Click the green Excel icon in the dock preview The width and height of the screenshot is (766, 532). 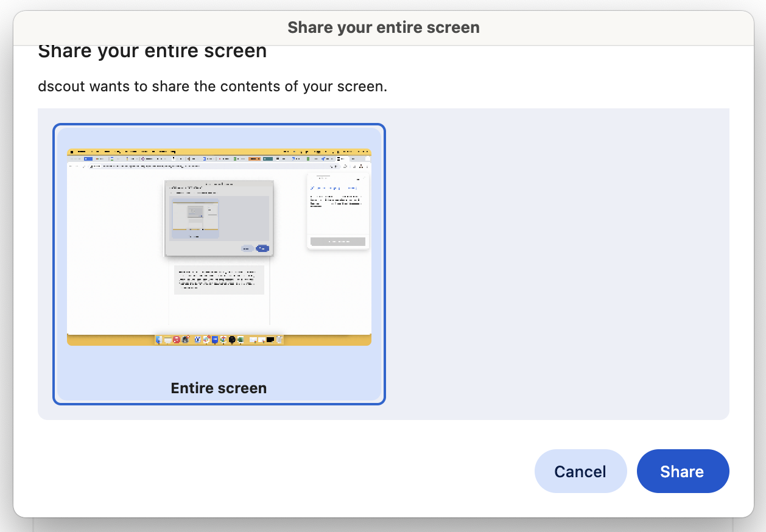241,340
